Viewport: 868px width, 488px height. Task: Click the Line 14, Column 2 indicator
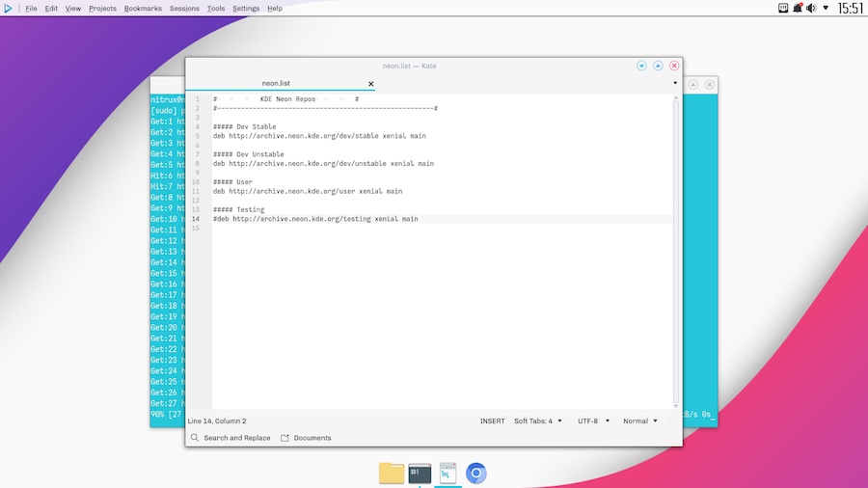coord(217,421)
